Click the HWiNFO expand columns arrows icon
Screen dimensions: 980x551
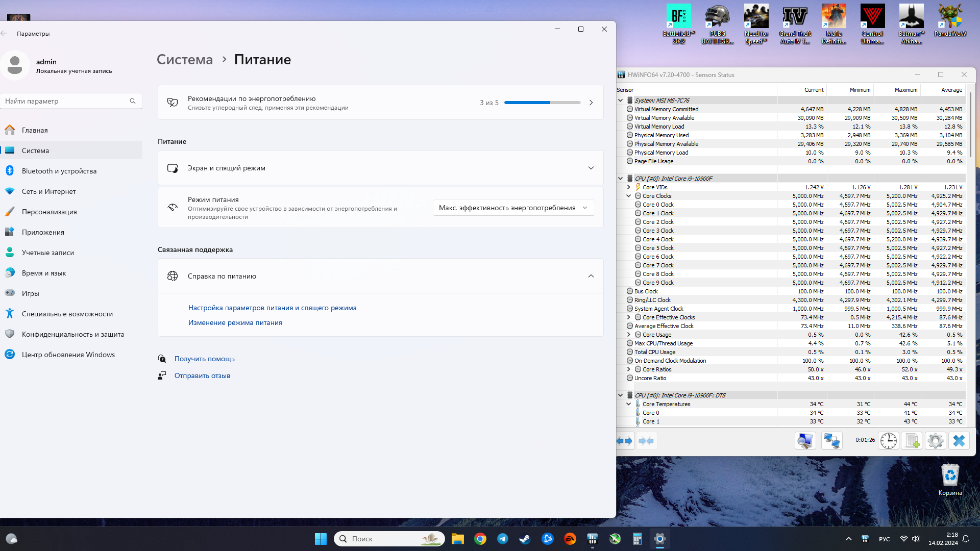[624, 441]
